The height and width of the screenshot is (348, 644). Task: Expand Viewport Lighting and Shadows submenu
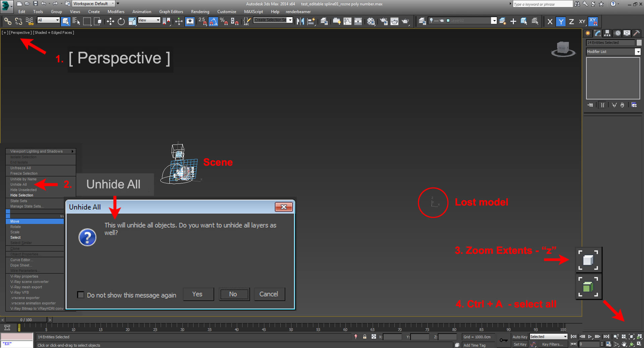pos(41,151)
